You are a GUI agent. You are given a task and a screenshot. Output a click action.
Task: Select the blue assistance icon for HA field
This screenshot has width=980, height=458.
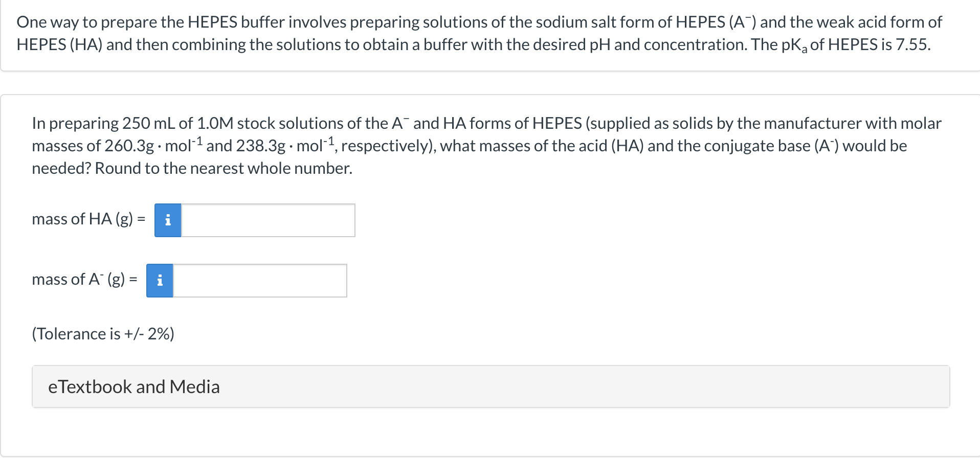point(167,220)
